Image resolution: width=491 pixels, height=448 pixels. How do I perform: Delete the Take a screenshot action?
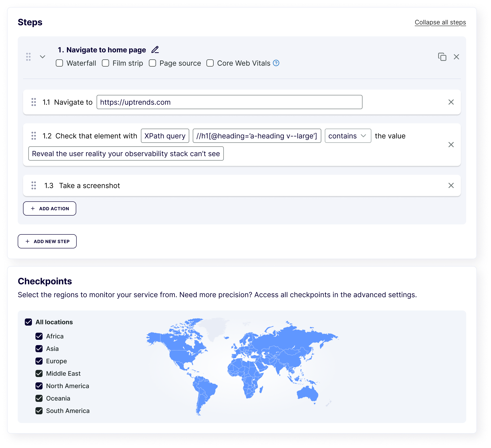pos(451,185)
